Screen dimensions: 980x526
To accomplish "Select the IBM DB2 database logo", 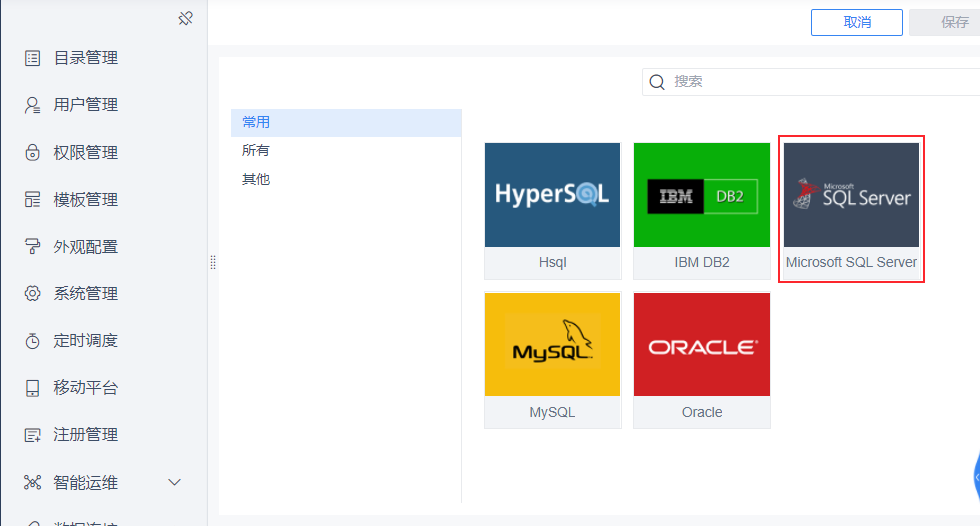I will pyautogui.click(x=702, y=195).
